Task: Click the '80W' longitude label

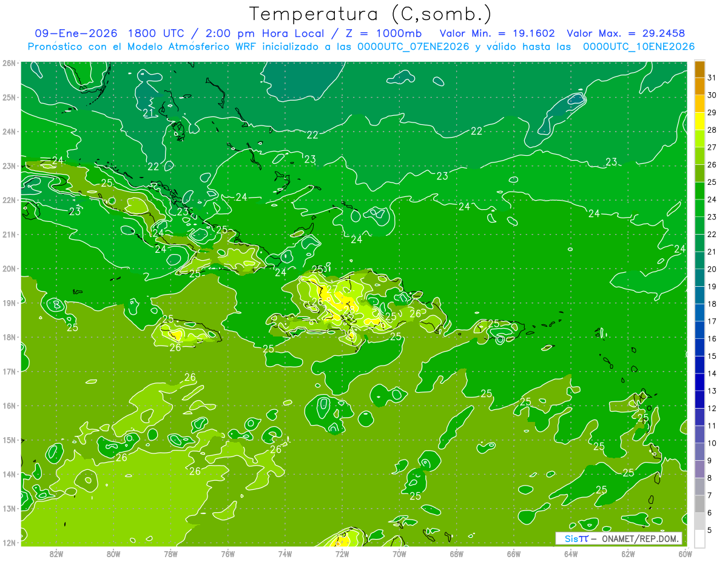Action: (113, 554)
